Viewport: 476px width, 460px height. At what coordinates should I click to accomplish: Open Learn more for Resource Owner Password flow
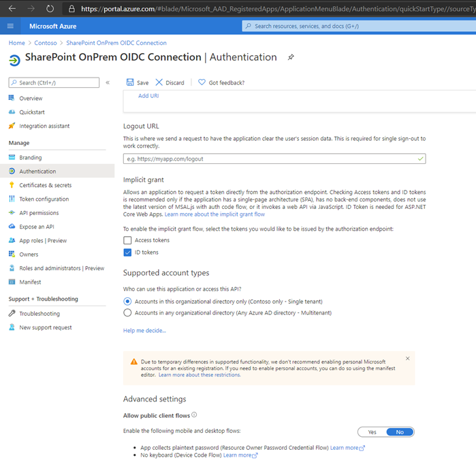(x=347, y=448)
